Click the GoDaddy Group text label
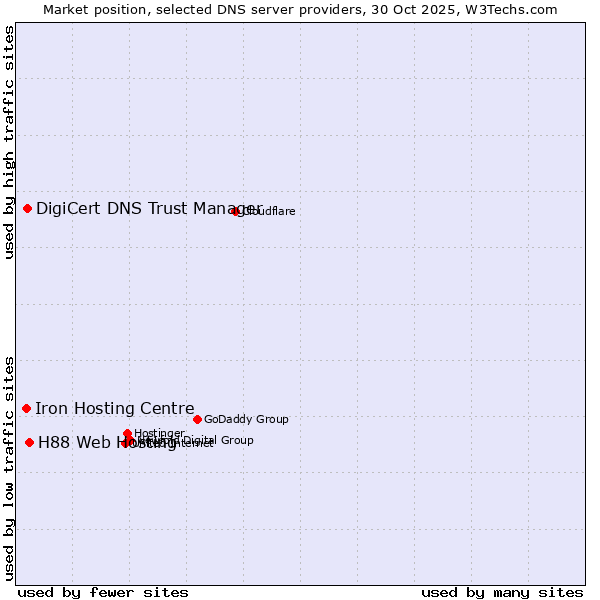 pyautogui.click(x=246, y=419)
